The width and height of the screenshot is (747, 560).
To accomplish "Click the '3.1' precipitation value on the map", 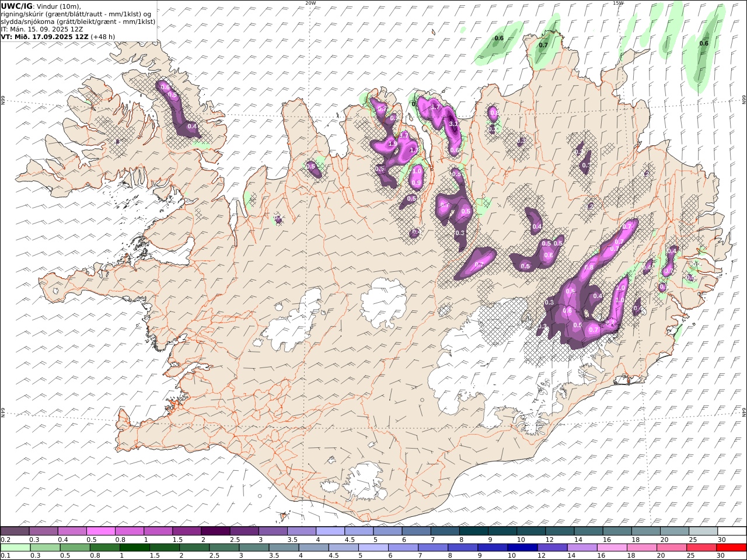I will 454,124.
